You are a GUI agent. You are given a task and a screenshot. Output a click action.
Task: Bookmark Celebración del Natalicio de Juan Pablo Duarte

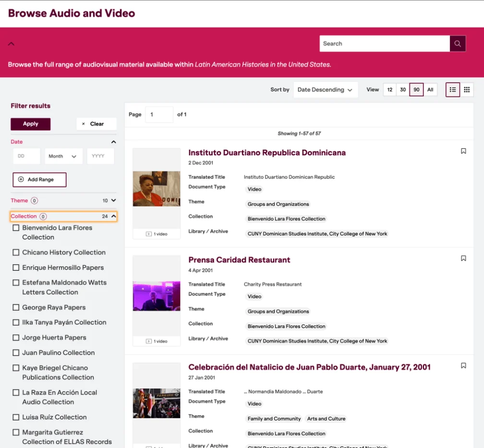(463, 365)
